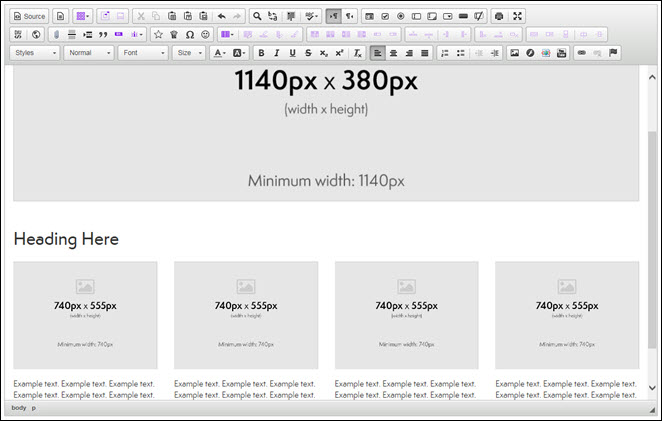The height and width of the screenshot is (421, 662).
Task: Open the Find search tool
Action: tap(257, 16)
